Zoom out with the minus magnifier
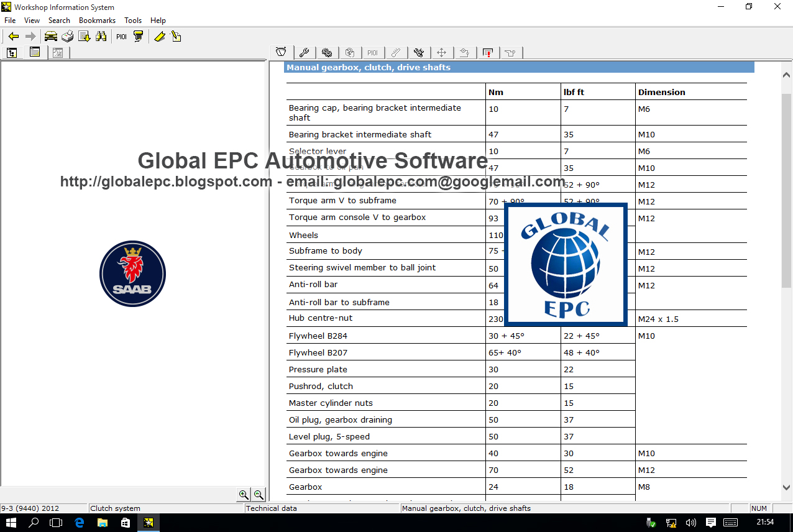This screenshot has width=793, height=532. [x=259, y=495]
